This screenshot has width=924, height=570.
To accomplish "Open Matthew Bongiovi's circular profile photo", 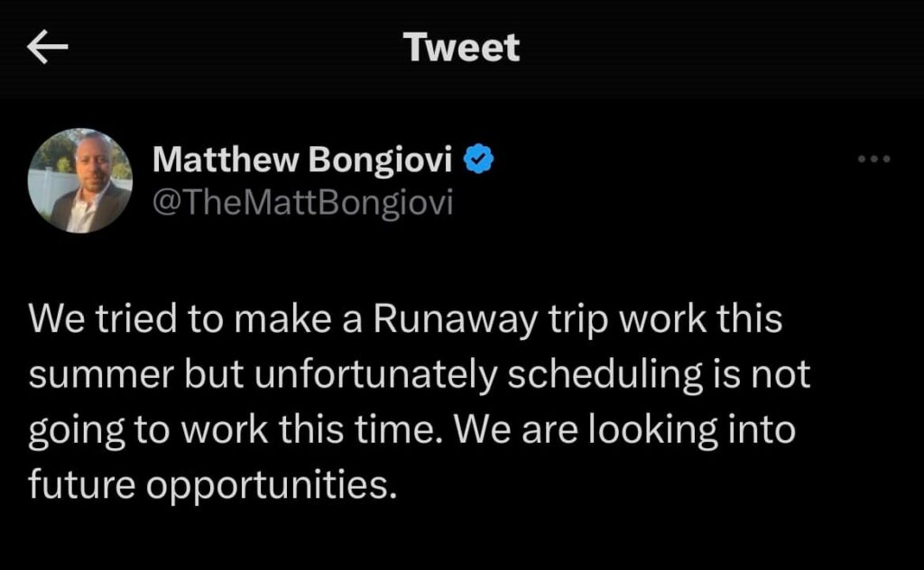I will click(80, 180).
